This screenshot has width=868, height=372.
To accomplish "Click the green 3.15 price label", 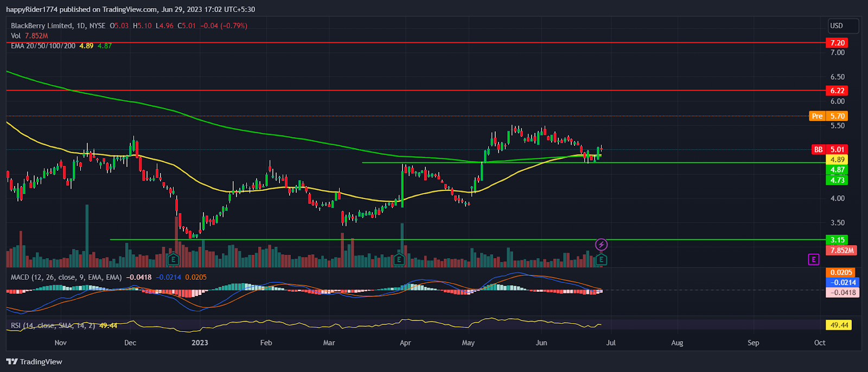I will pos(837,240).
